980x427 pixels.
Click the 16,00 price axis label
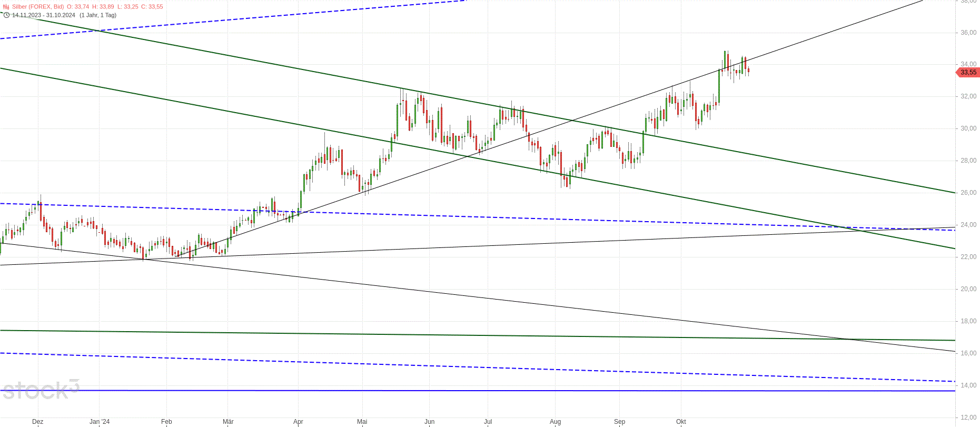click(x=968, y=353)
